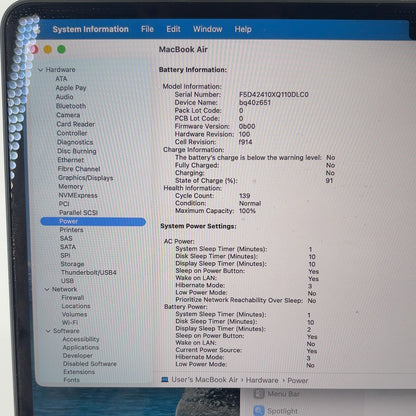Open the Help menu
Viewport: 416px width, 416px height.
coord(243,29)
